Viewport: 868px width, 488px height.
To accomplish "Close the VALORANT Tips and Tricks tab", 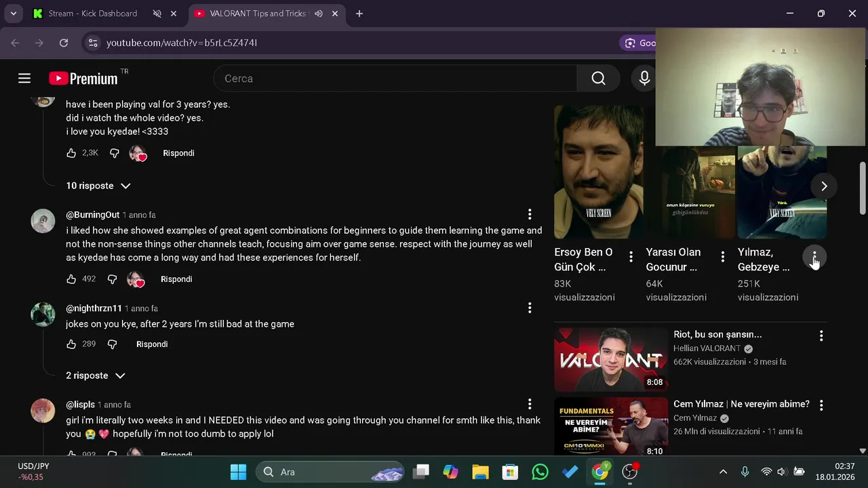I will pyautogui.click(x=334, y=14).
